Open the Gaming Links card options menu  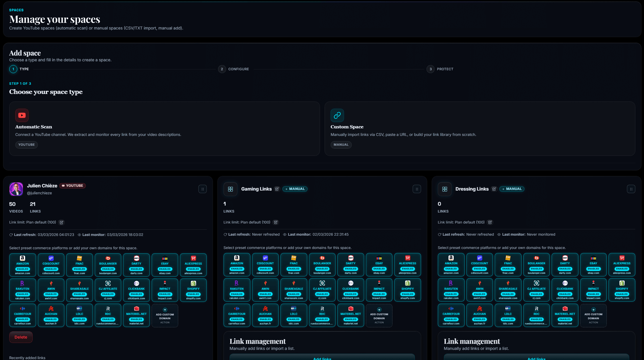[x=417, y=189]
